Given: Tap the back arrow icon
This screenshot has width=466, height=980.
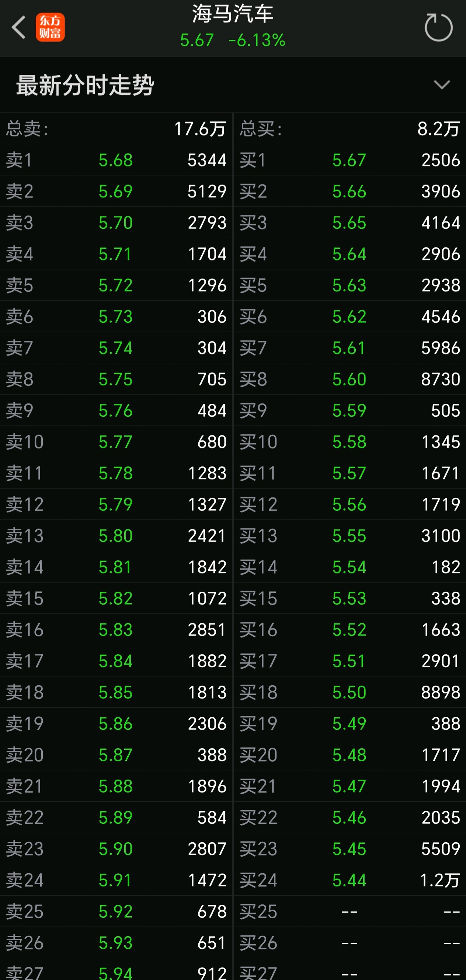Looking at the screenshot, I should coord(19,27).
